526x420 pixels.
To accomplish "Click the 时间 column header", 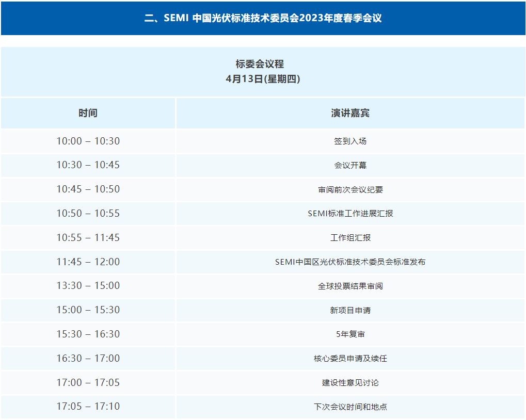I will point(88,113).
